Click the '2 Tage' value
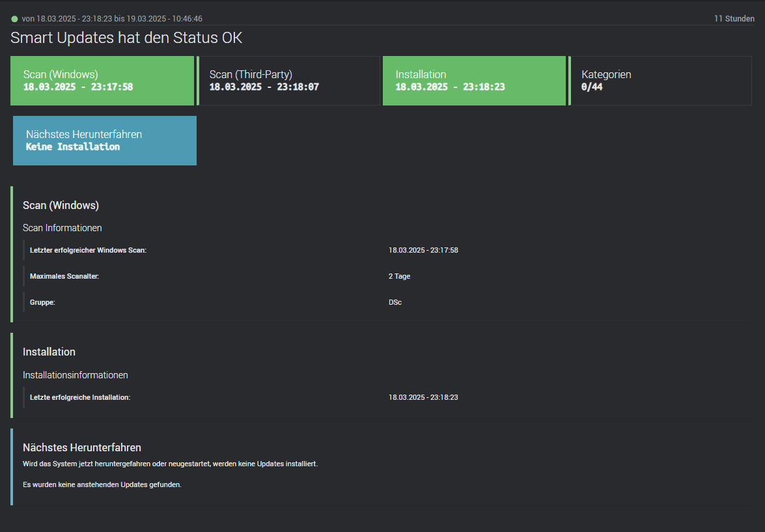 point(400,276)
